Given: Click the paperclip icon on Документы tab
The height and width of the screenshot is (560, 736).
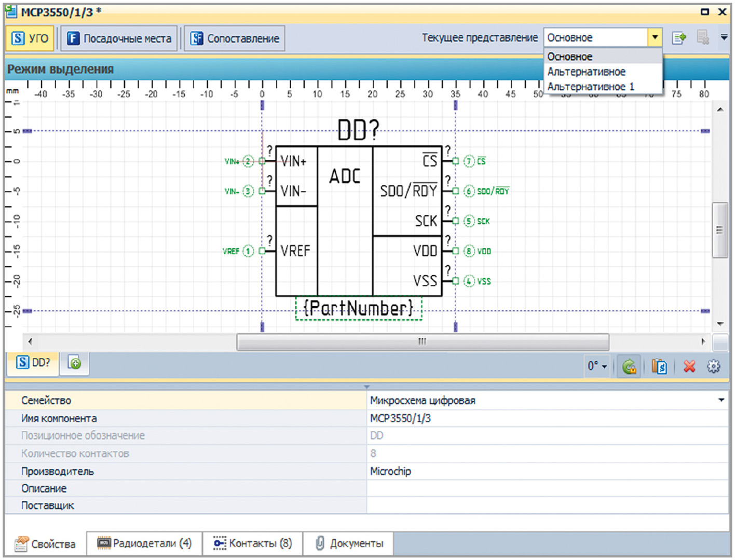Looking at the screenshot, I should tap(320, 543).
